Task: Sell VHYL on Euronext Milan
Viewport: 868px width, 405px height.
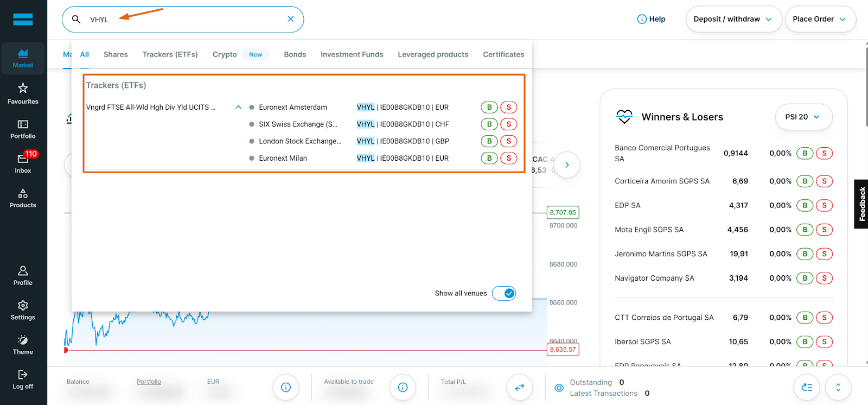Action: pos(509,159)
